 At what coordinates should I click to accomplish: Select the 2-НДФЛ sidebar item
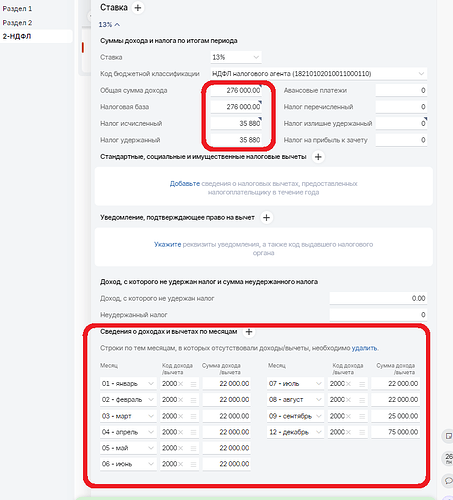(36, 36)
